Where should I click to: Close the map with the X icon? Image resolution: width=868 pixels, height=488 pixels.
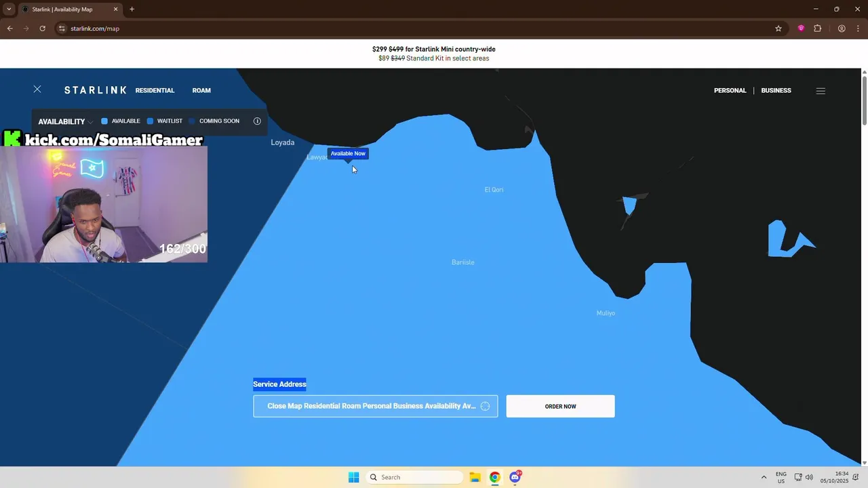coord(37,89)
